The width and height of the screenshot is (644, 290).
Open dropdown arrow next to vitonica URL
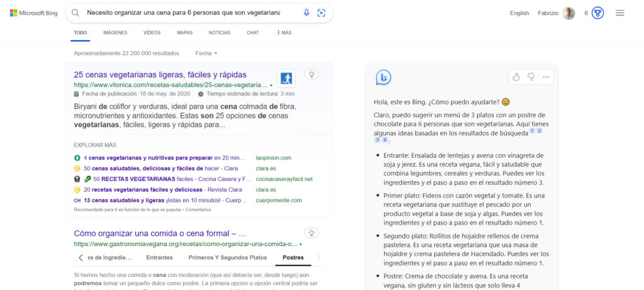(x=271, y=85)
